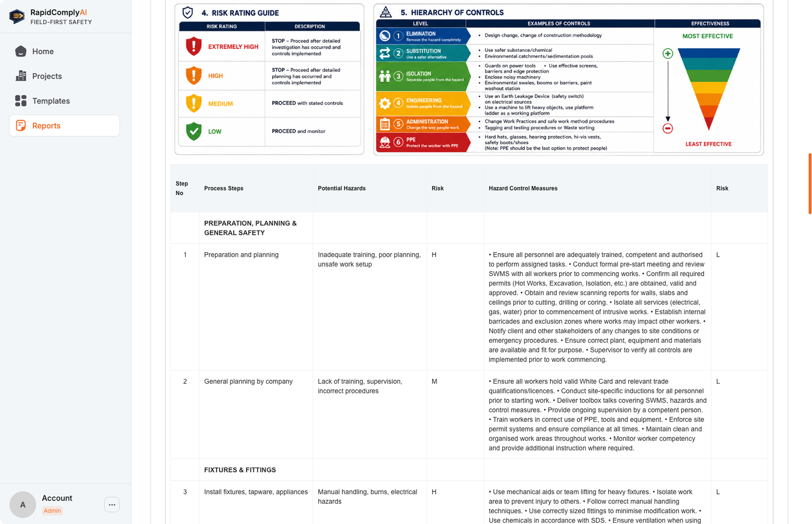Click the Templates grid icon

coord(21,101)
